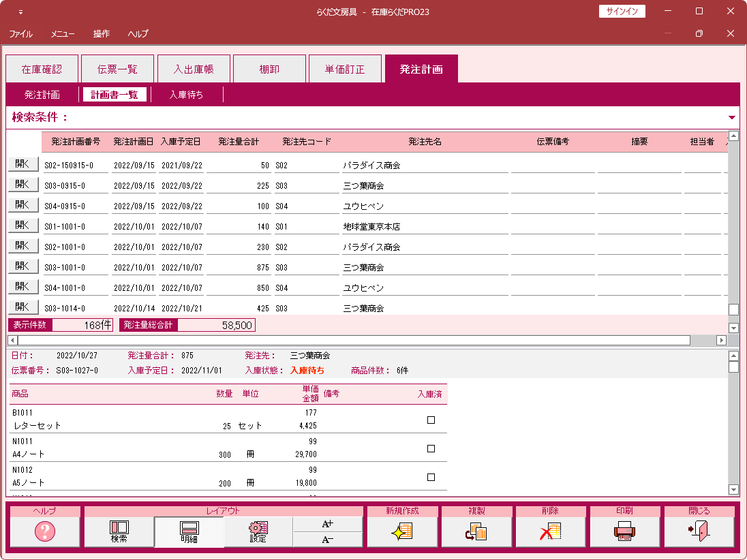Open the メニュー menu
747x560 pixels.
63,34
